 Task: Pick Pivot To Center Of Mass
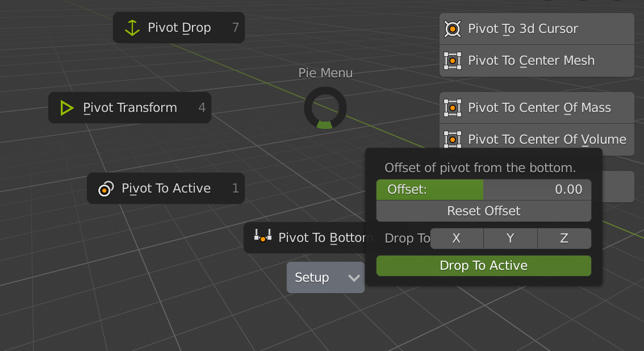537,107
